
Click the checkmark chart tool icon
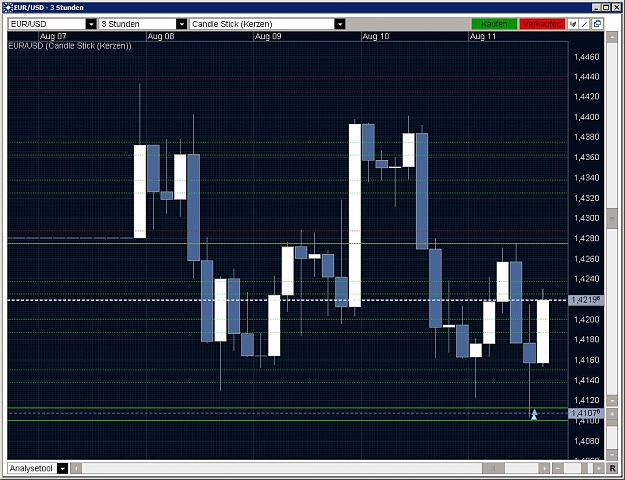pos(573,24)
